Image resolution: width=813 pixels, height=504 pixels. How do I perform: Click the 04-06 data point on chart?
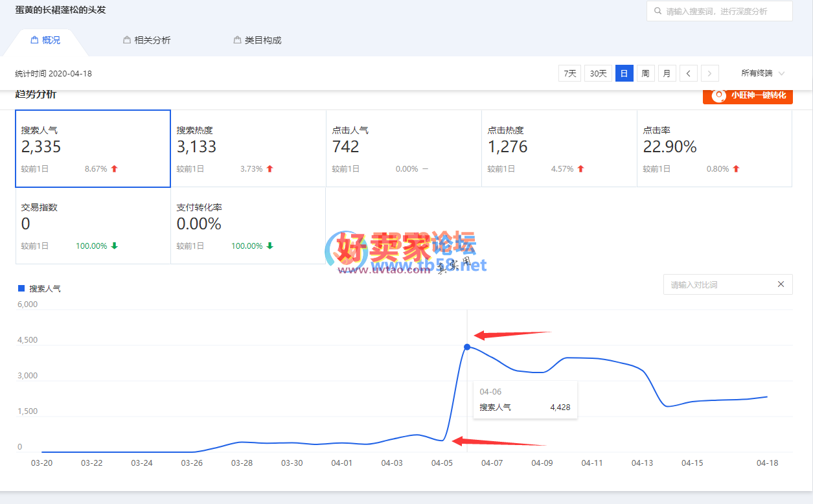pos(467,347)
